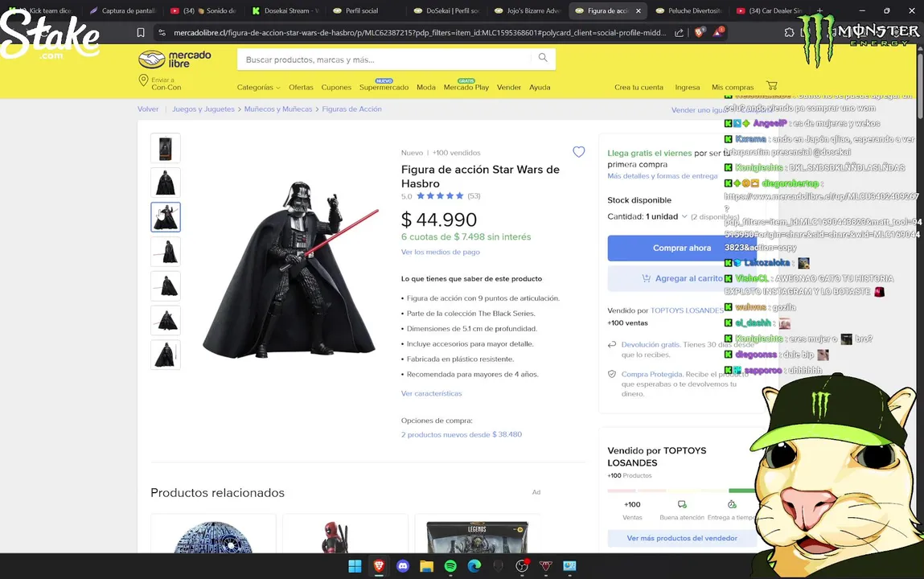The image size is (924, 579).
Task: Click Brave browser taskbar icon
Action: point(379,566)
